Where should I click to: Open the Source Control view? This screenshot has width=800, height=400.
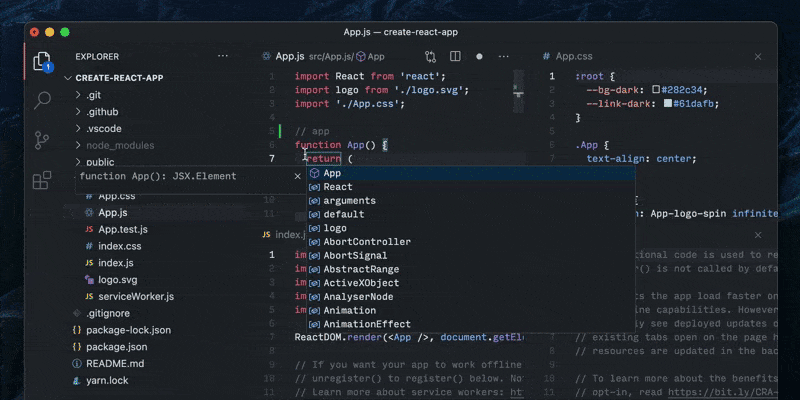43,140
